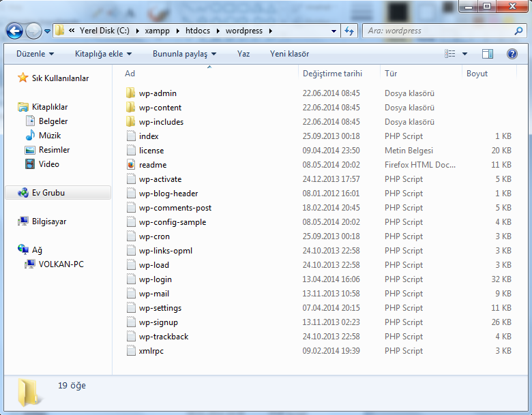Open the view options dropdown arrow
This screenshot has width=532, height=415.
pos(465,54)
